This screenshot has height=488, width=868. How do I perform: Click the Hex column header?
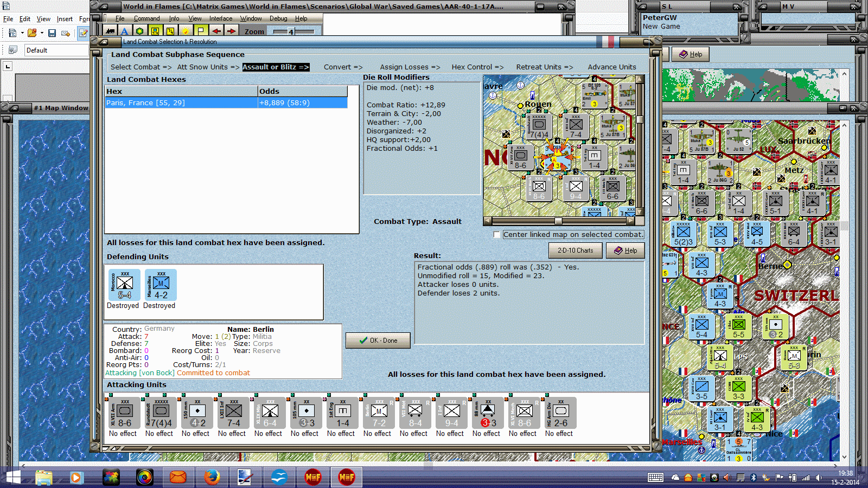point(181,91)
